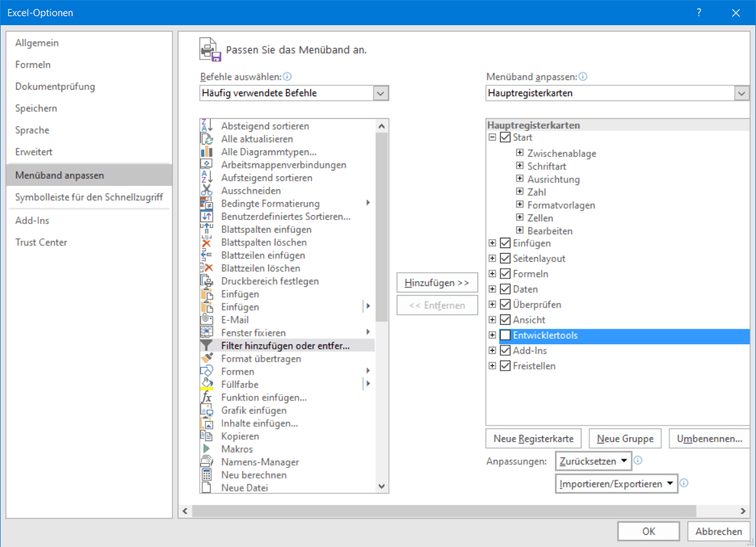
Task: Select the Neu berechnen calculator icon
Action: pyautogui.click(x=207, y=475)
